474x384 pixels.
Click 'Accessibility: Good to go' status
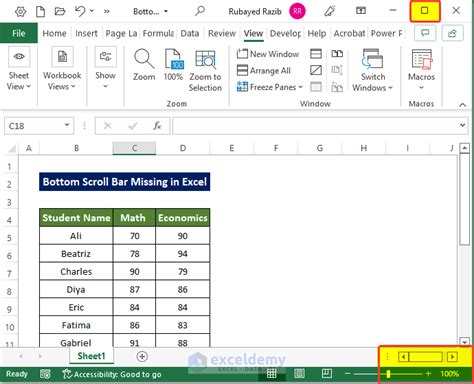[112, 374]
